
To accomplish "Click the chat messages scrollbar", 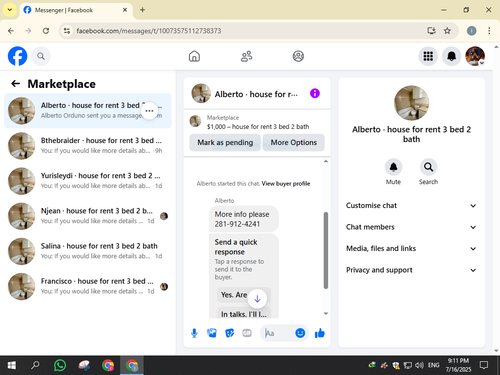I will click(x=326, y=250).
